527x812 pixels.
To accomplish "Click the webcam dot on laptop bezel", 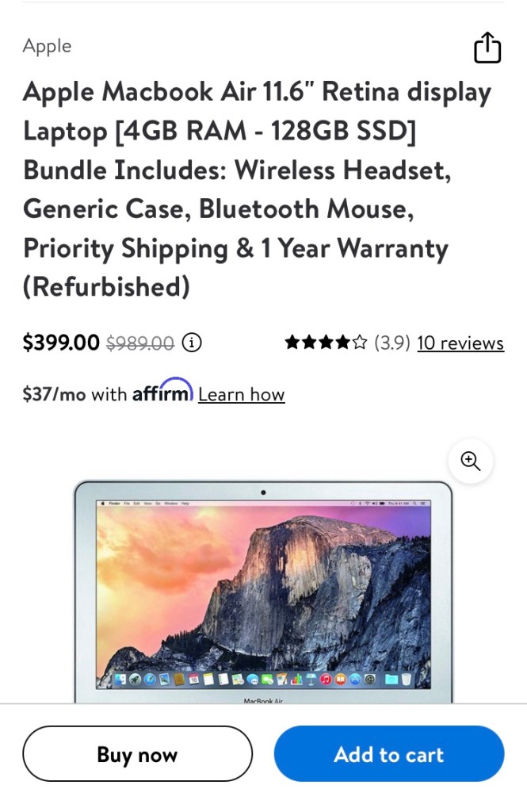I will [263, 492].
